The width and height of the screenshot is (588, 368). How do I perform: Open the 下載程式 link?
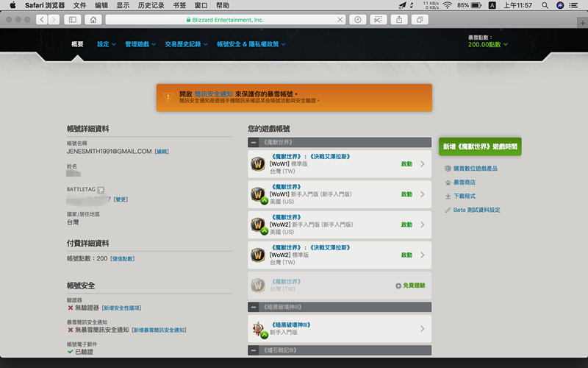point(465,196)
